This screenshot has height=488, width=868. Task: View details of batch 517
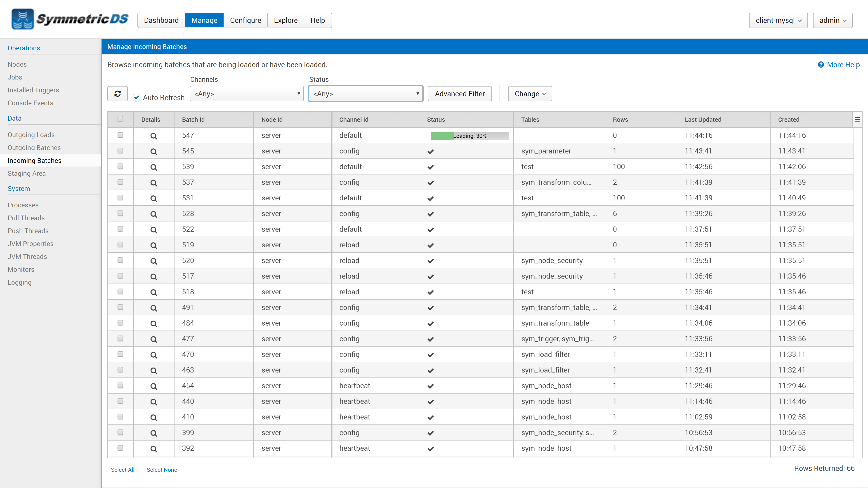point(154,277)
